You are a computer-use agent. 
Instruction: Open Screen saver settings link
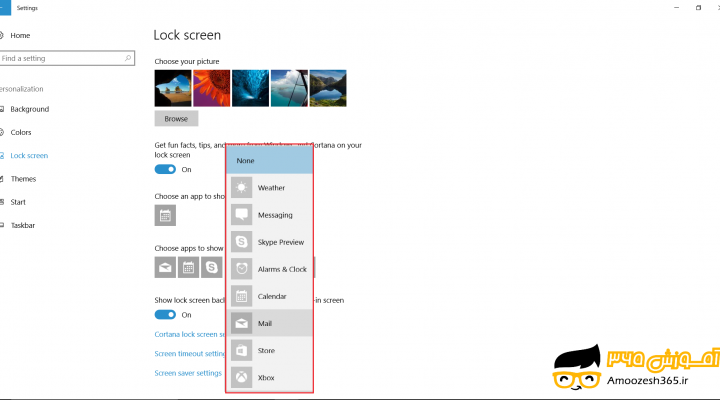[x=188, y=373]
